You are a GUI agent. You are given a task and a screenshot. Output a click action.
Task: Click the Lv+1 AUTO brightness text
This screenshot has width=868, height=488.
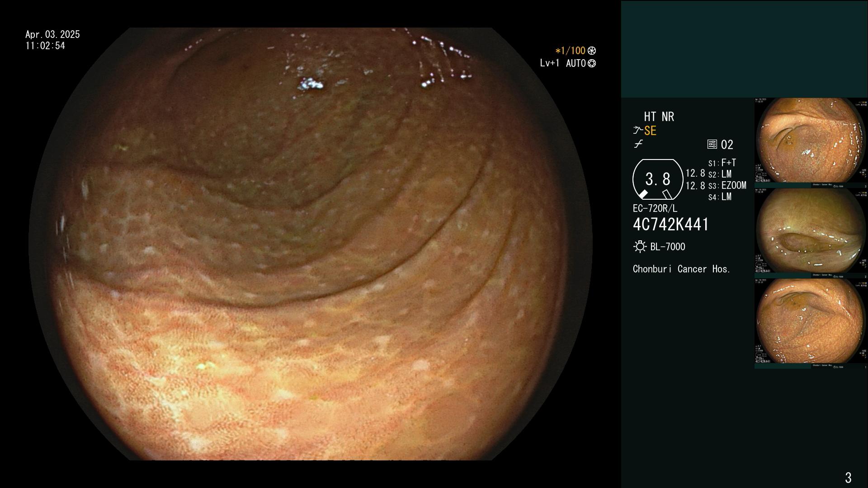pyautogui.click(x=563, y=63)
